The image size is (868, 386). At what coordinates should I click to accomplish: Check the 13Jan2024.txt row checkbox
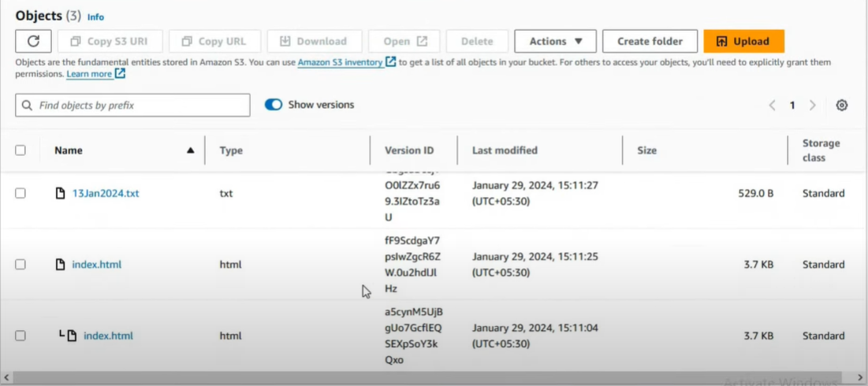(x=20, y=193)
